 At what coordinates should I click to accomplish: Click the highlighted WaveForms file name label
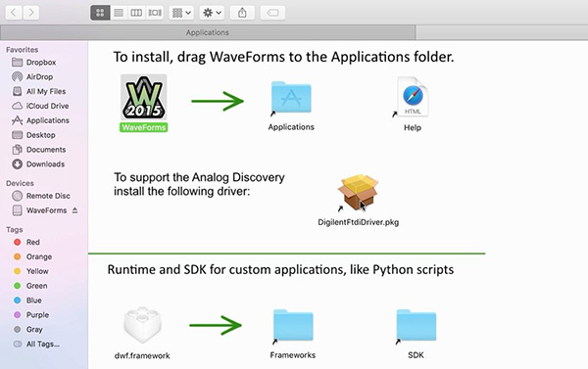pos(144,128)
